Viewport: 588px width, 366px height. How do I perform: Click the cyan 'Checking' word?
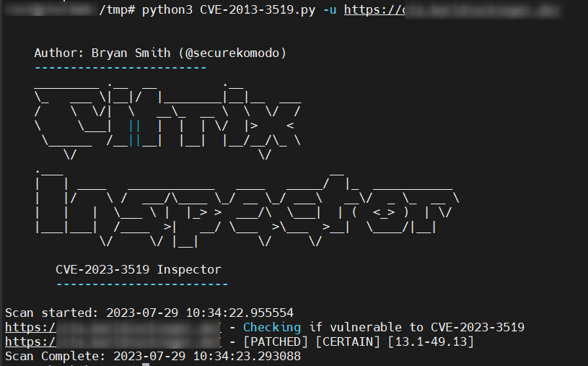pyautogui.click(x=272, y=327)
